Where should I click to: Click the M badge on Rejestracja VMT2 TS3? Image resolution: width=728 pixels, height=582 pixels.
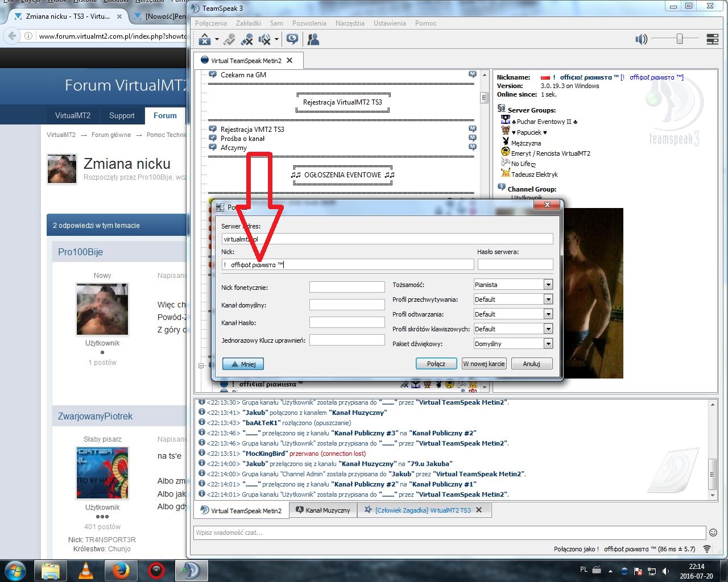(472, 129)
